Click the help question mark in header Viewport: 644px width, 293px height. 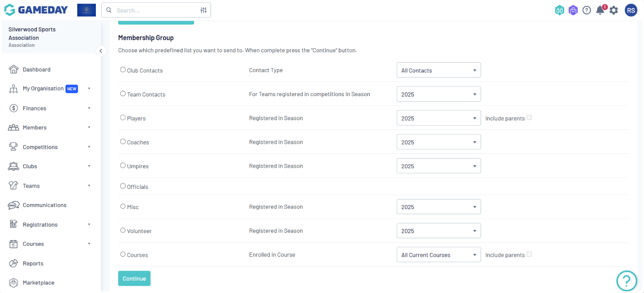pyautogui.click(x=587, y=10)
